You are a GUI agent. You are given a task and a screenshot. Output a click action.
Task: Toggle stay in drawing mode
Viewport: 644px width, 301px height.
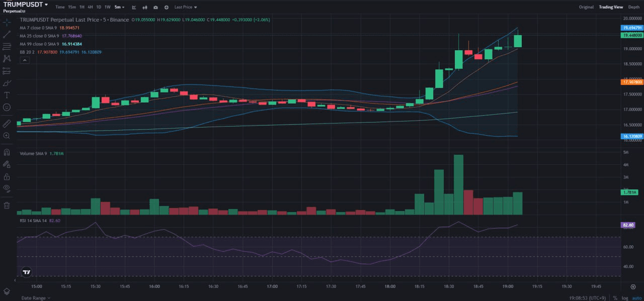pos(7,164)
